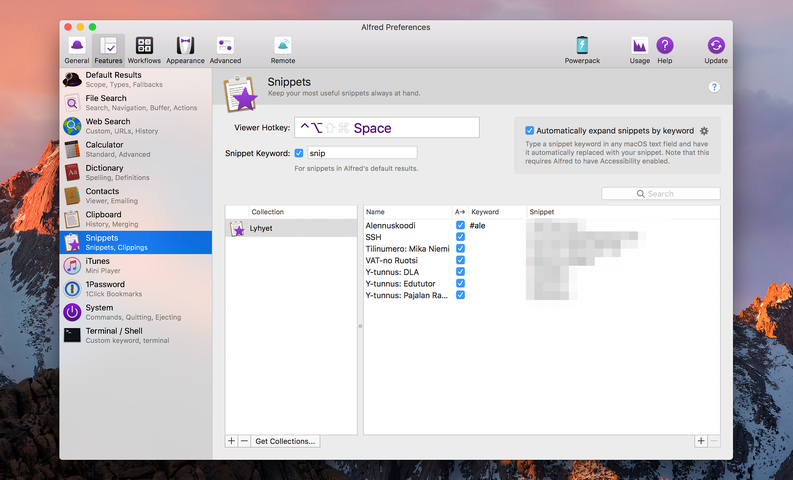Toggle Automatically expand snippets by keyword

(530, 130)
